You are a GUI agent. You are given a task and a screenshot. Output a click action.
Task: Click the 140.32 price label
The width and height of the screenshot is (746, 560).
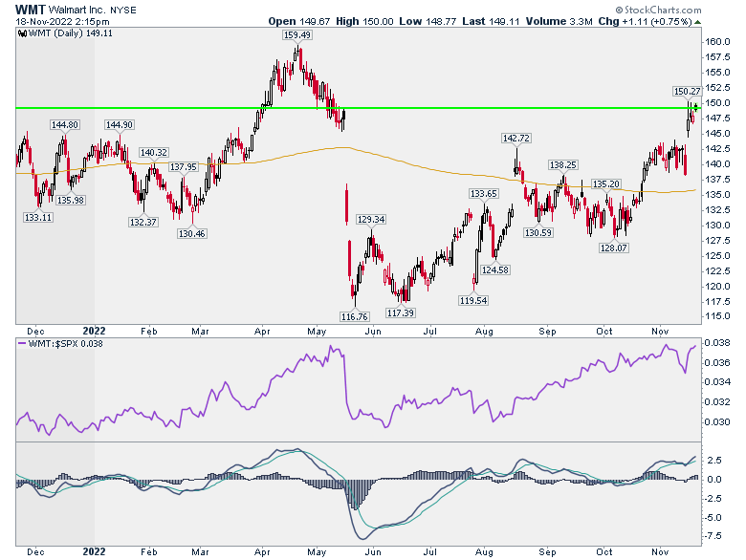tap(153, 153)
